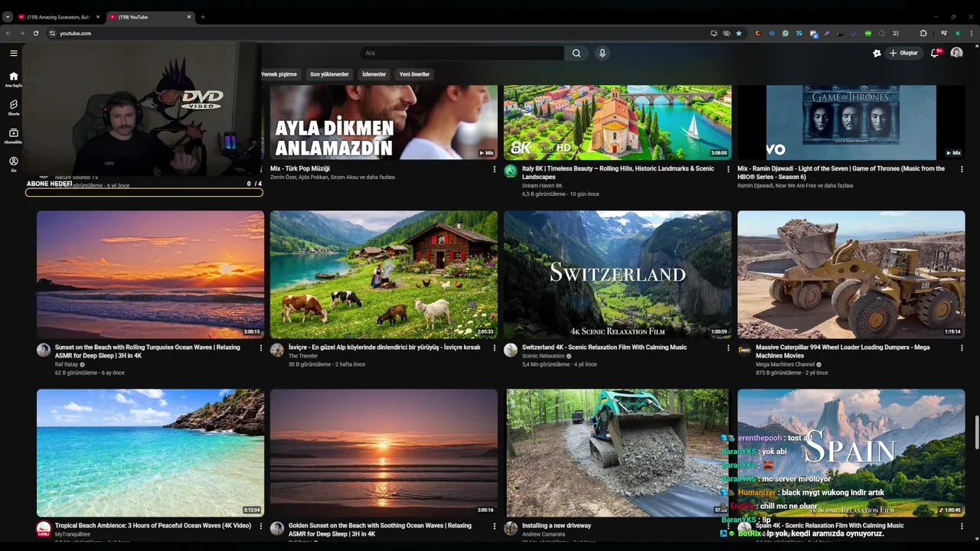Open options for Massive Caterpillar 994 video
The width and height of the screenshot is (980, 551).
click(x=962, y=348)
